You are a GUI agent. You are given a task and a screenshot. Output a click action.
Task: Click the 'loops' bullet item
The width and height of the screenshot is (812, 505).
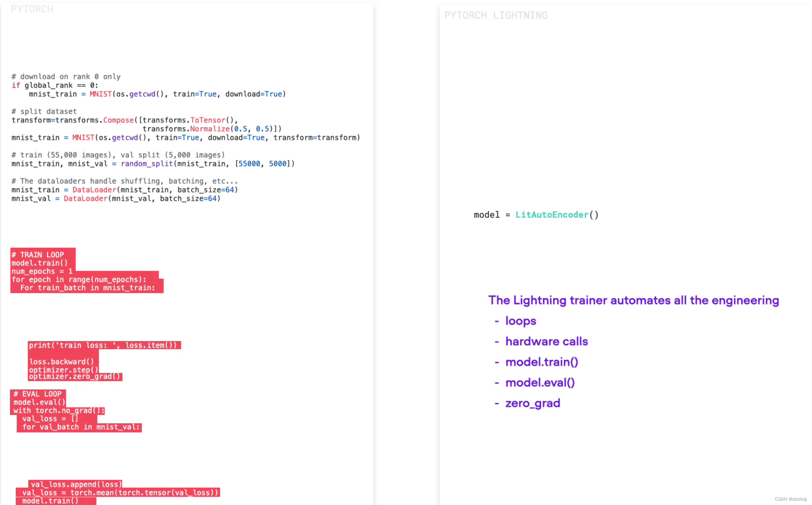coord(521,321)
